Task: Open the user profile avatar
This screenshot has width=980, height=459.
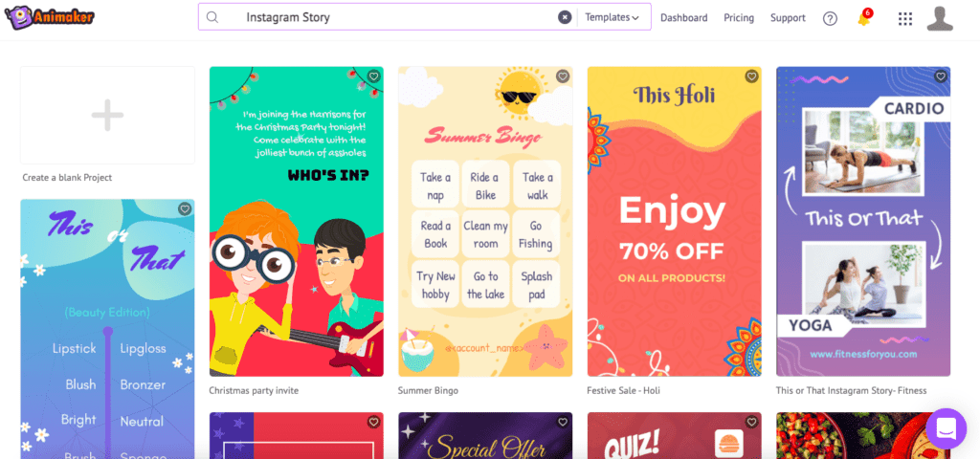Action: pyautogui.click(x=940, y=18)
